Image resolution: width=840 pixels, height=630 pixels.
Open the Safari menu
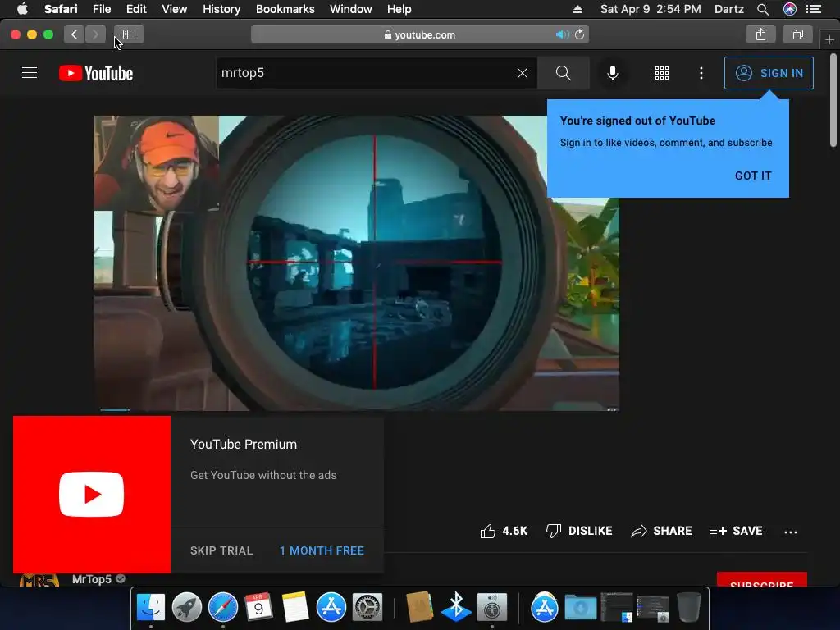61,9
